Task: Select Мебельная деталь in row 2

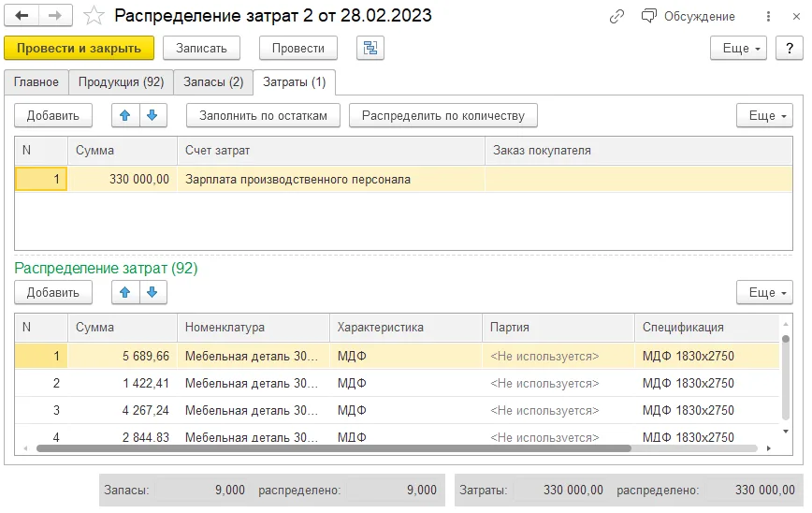Action: [x=254, y=384]
